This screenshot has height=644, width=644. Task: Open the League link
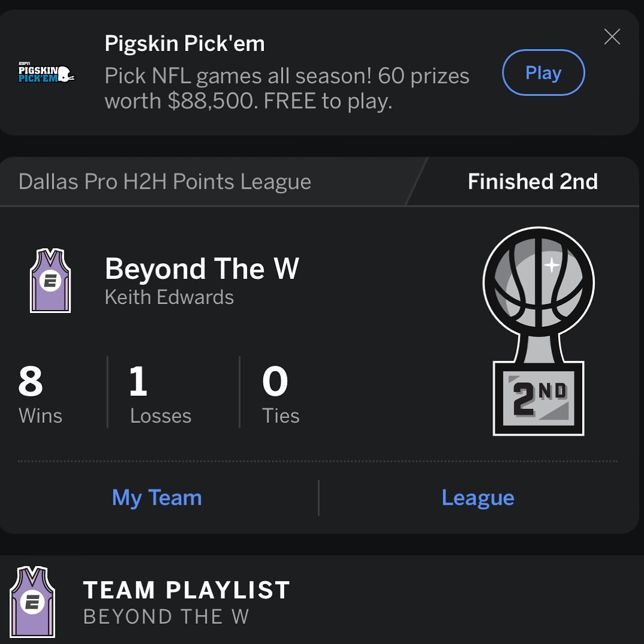[478, 498]
